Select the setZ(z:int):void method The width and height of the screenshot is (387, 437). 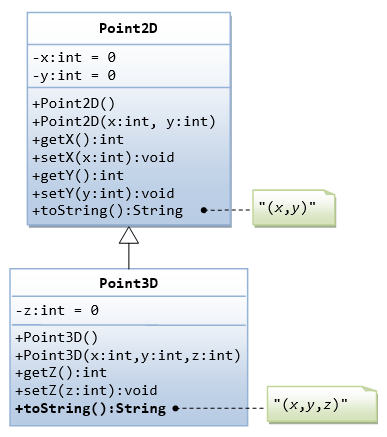(x=86, y=391)
